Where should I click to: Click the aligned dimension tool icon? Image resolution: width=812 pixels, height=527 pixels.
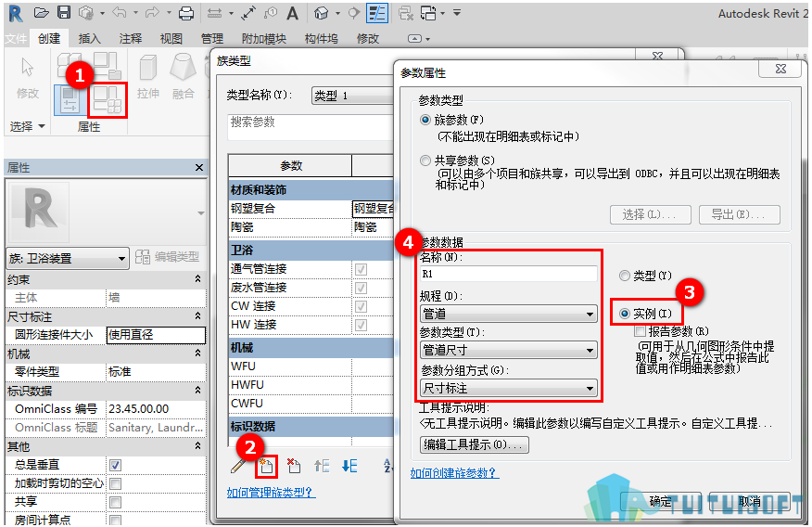click(248, 13)
